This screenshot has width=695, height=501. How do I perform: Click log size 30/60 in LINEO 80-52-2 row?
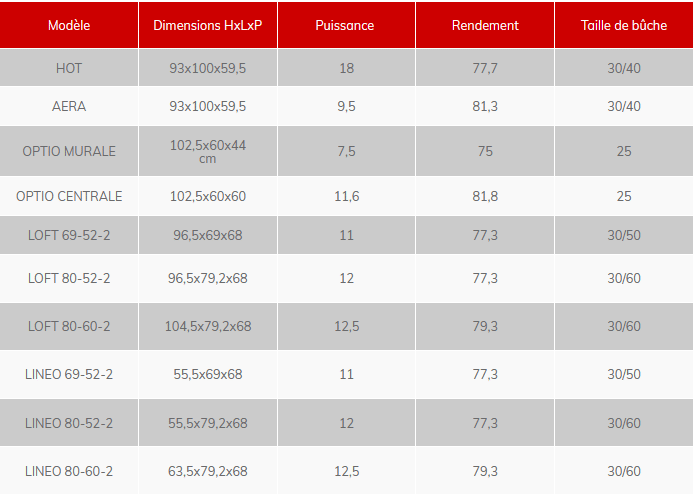point(624,423)
